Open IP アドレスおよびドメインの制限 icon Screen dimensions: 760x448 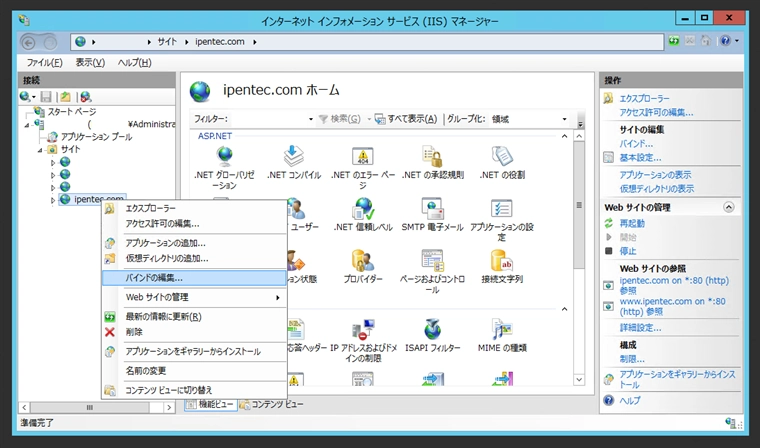pos(363,340)
